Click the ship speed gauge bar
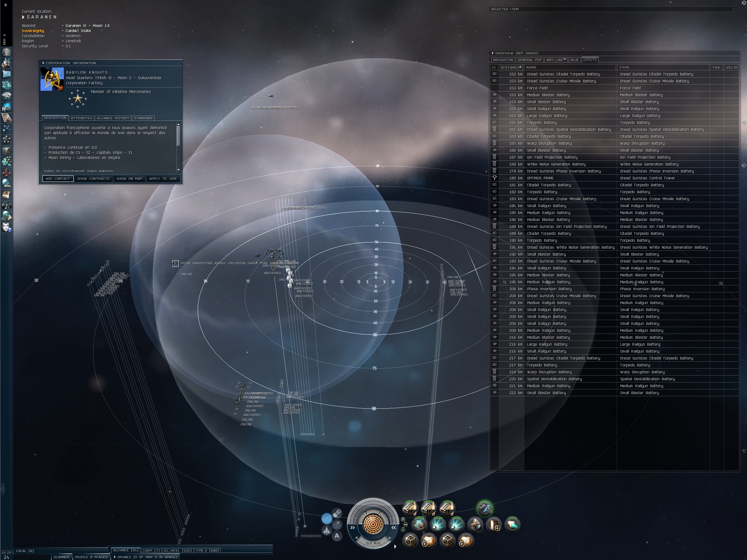Screen dimensions: 747x560 tap(372, 543)
